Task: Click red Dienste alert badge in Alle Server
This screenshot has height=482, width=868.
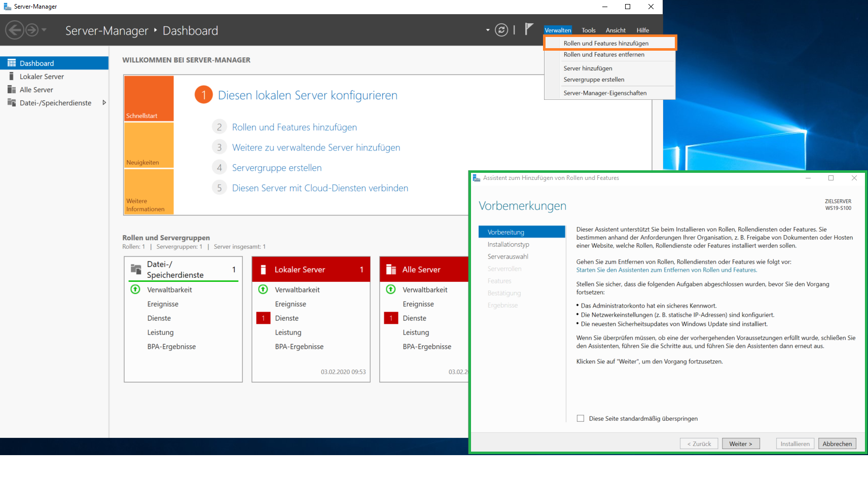Action: (x=391, y=318)
